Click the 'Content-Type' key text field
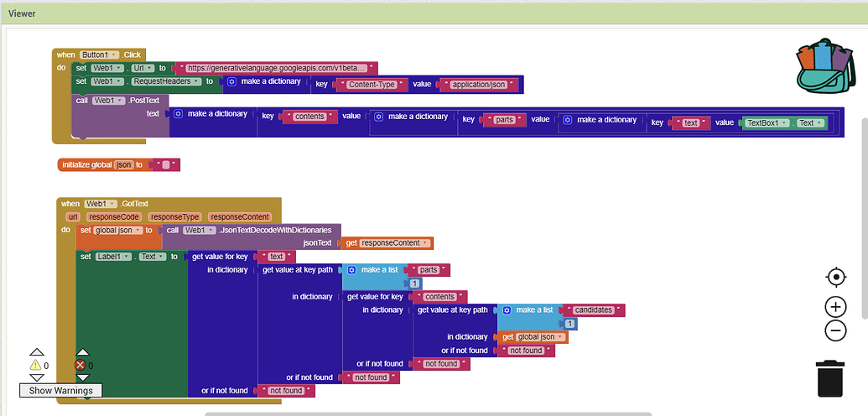 tap(372, 85)
